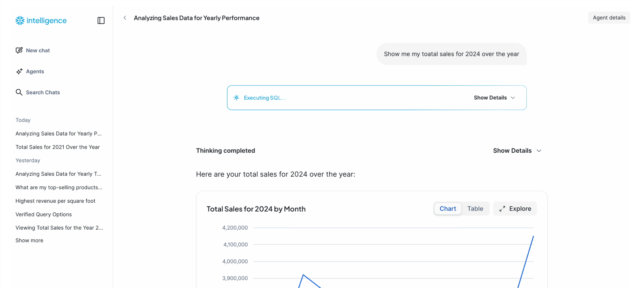Open Highest revenue per square foot chat
The width and height of the screenshot is (644, 288).
click(55, 201)
